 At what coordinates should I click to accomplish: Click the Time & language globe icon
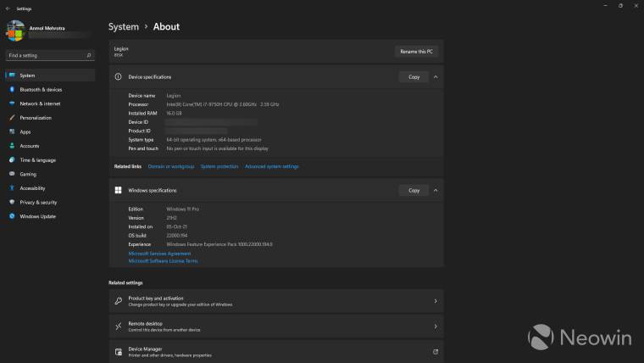tap(12, 160)
